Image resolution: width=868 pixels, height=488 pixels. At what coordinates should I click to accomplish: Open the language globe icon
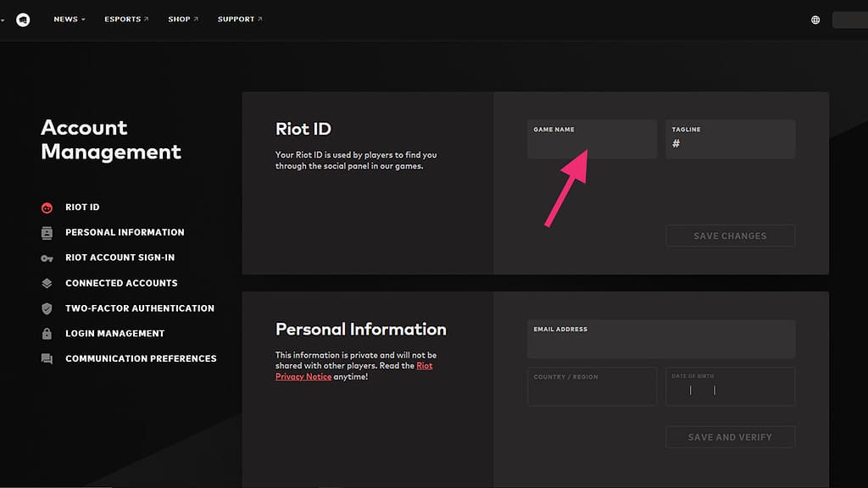tap(815, 20)
